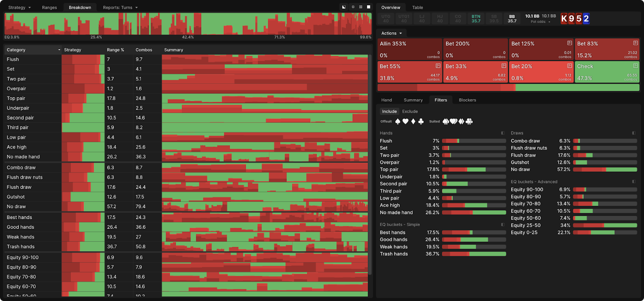The image size is (644, 301).
Task: Open the Table tab
Action: [417, 8]
